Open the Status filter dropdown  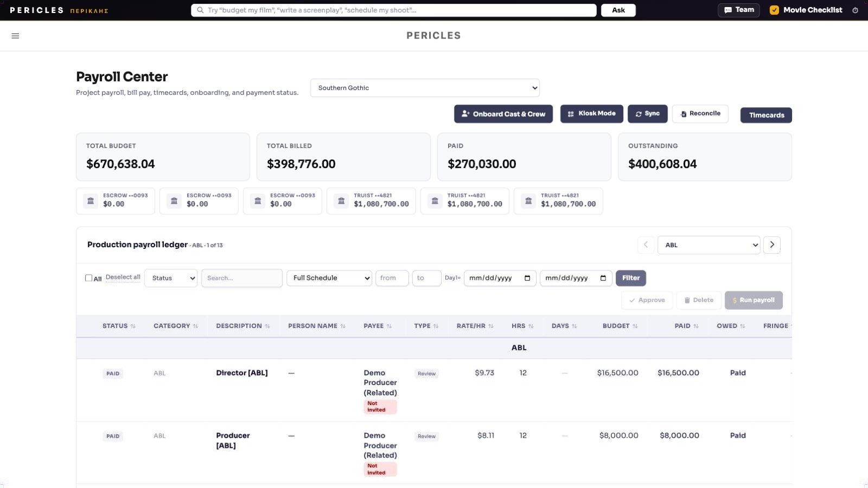click(171, 278)
